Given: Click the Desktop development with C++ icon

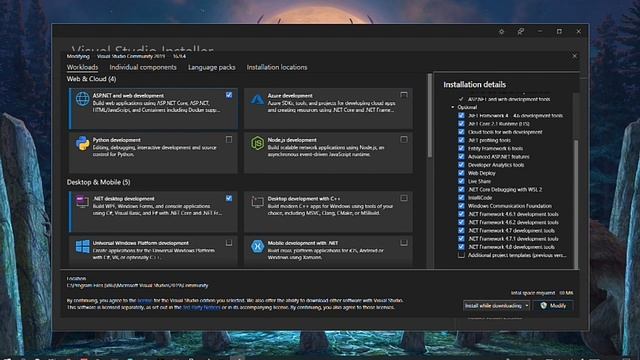Looking at the screenshot, I should (x=258, y=202).
